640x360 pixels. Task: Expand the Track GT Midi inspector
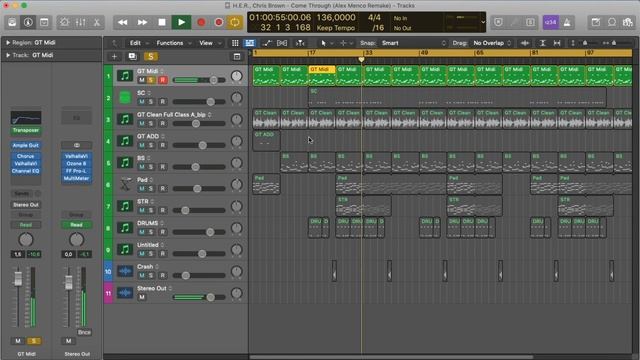(8, 55)
